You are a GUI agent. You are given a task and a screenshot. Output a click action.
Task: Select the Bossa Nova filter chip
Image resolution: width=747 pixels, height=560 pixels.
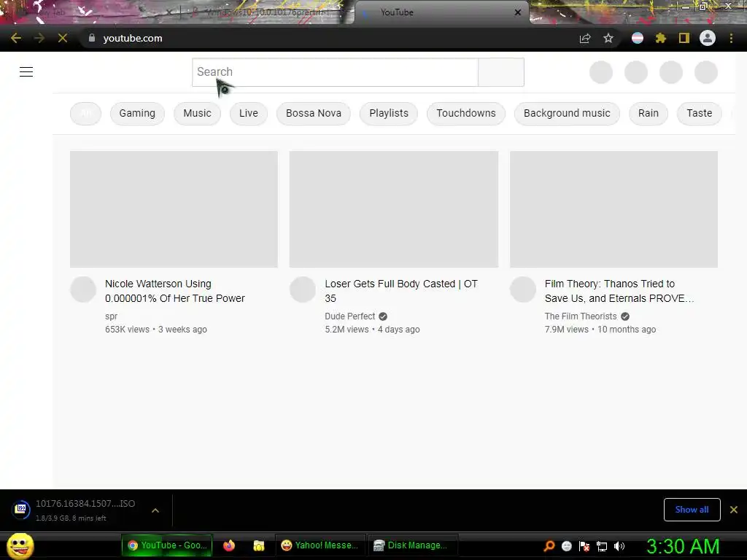tap(314, 113)
